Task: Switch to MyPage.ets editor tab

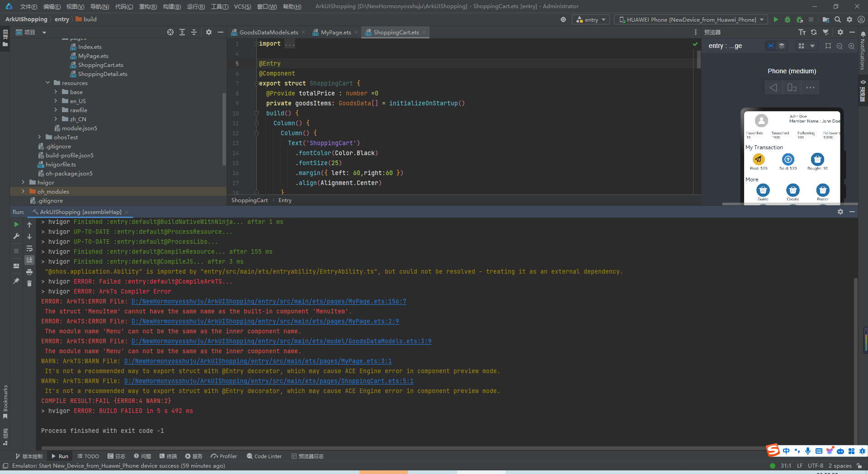Action: pos(336,32)
